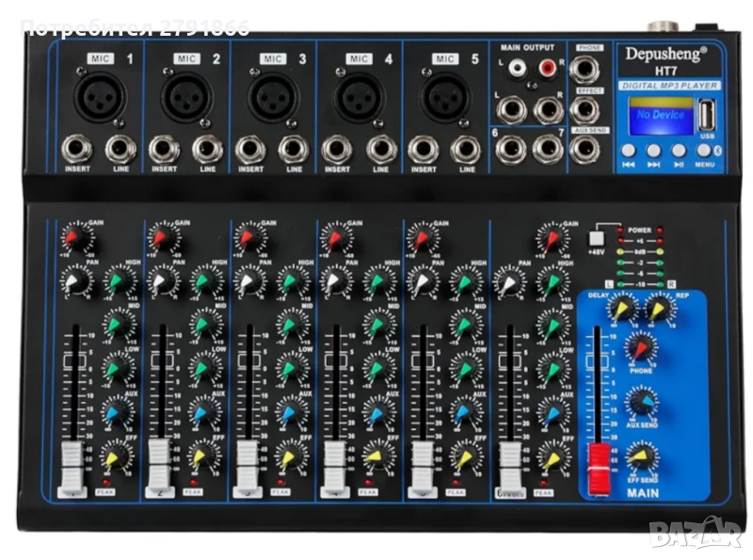Click the red RCA right main output
The height and width of the screenshot is (560, 753).
coord(548,69)
